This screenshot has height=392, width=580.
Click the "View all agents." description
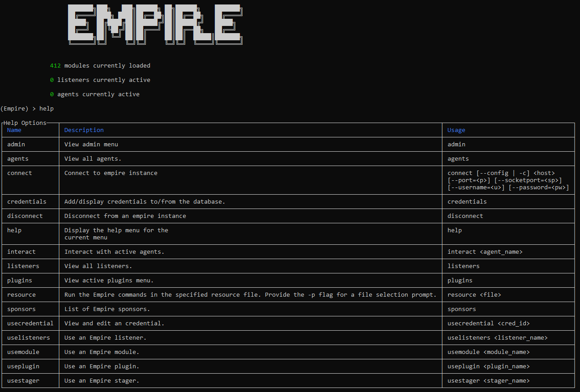pyautogui.click(x=93, y=159)
